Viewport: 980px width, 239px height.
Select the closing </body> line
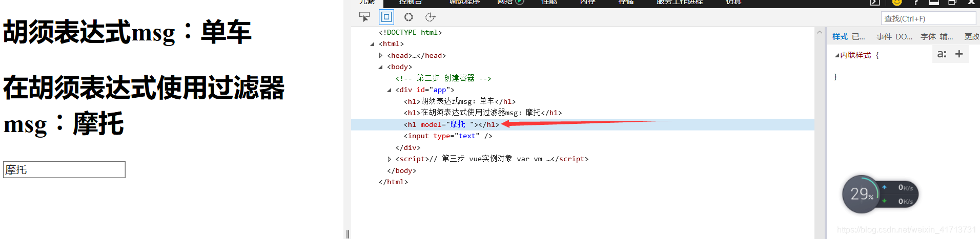(x=402, y=170)
